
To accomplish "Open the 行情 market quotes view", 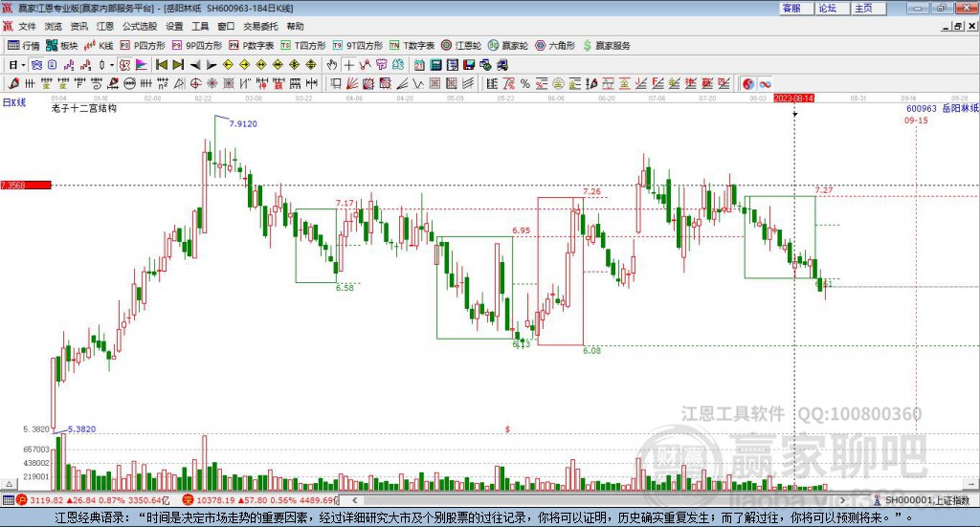I will (x=24, y=45).
